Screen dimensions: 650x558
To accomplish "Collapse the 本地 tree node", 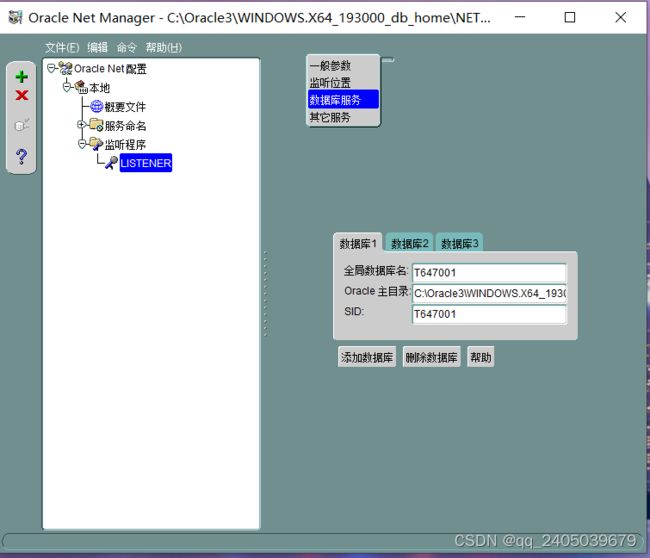I will coord(67,87).
